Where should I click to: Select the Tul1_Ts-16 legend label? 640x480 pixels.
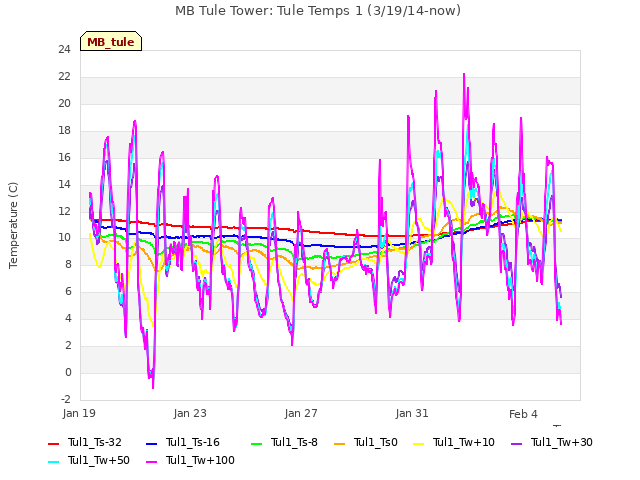pyautogui.click(x=193, y=442)
